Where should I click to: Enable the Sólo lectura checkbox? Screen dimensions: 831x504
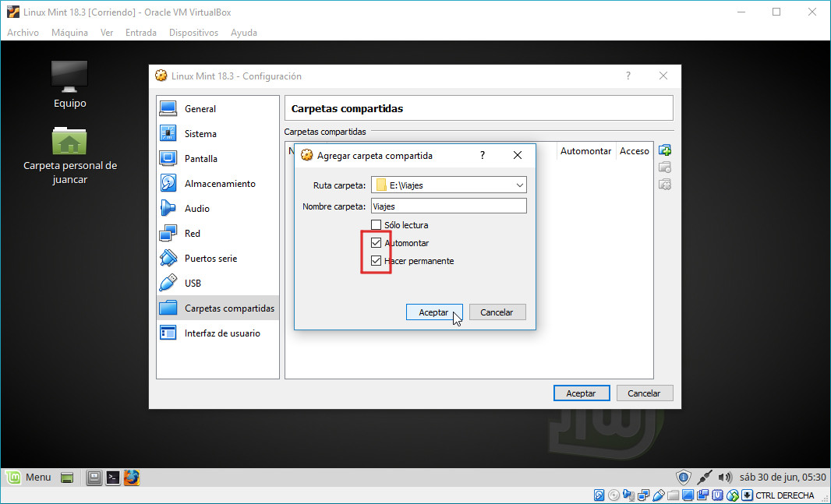click(x=377, y=225)
